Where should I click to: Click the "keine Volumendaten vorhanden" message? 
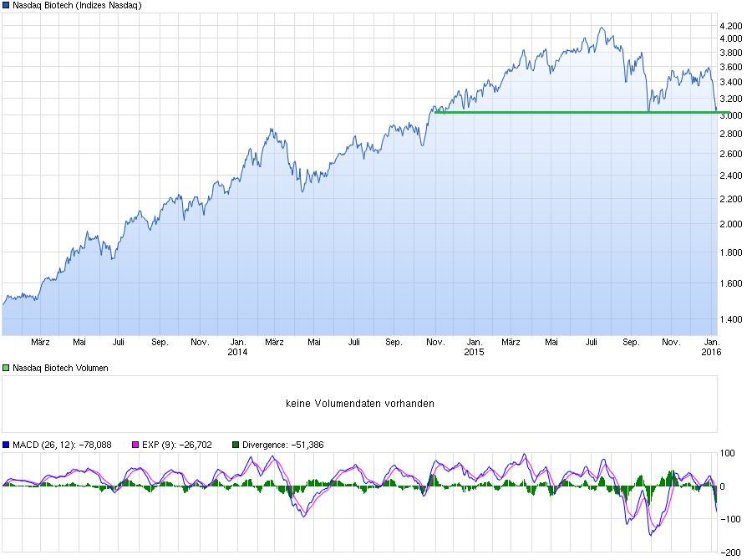pos(359,402)
